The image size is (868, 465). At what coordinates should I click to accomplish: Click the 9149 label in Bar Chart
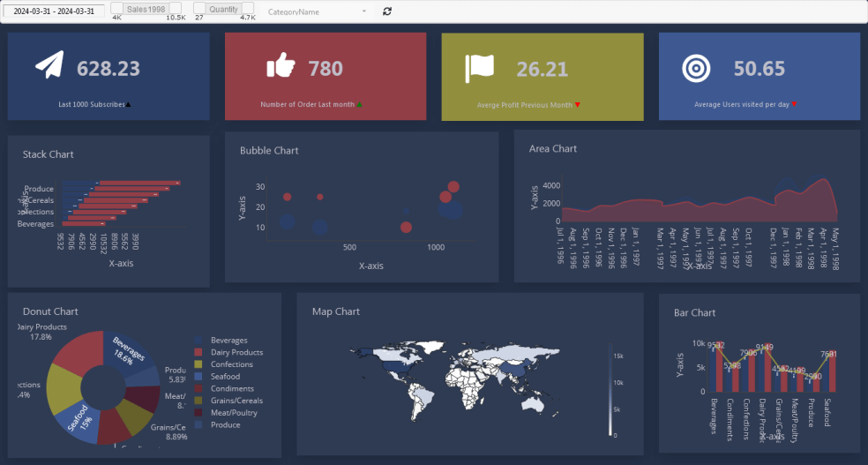[x=765, y=348]
